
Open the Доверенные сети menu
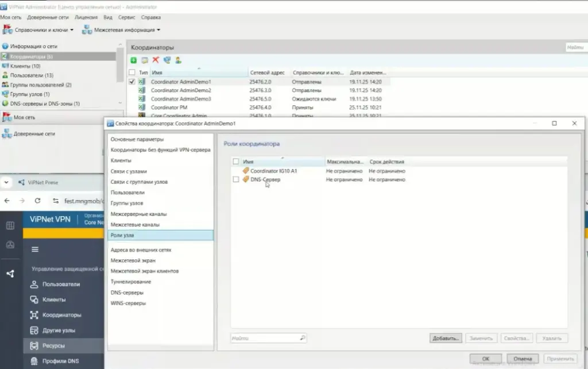click(x=48, y=17)
